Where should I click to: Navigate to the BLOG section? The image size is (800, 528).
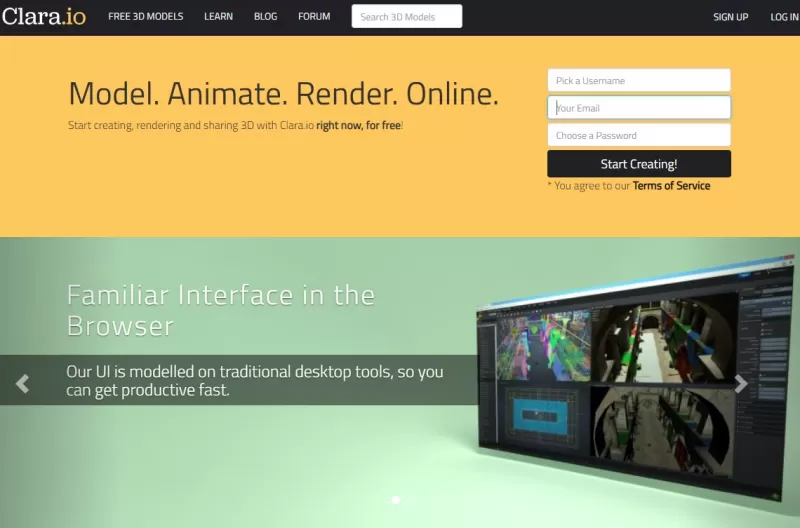pyautogui.click(x=266, y=17)
